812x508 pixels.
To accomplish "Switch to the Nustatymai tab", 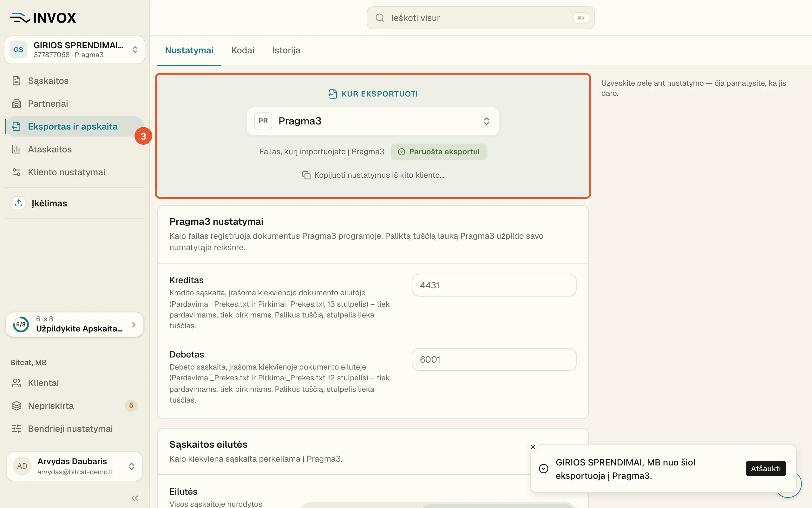I will click(x=189, y=50).
